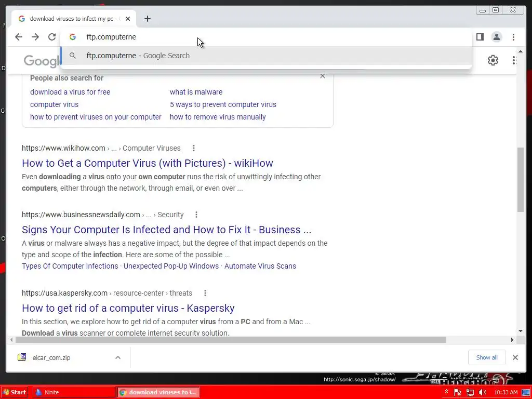This screenshot has width=532, height=399.
Task: Open '5 ways to prevent computer virus'
Action: [223, 104]
